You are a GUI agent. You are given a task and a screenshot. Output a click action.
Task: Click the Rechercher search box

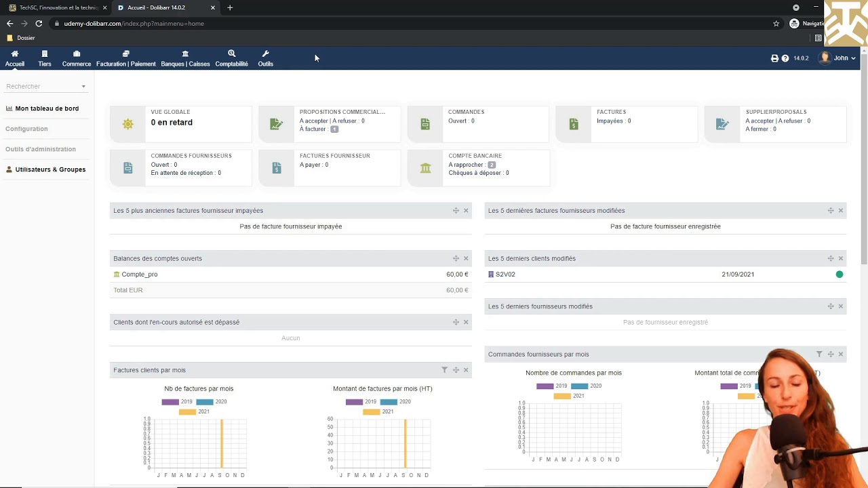tap(45, 86)
